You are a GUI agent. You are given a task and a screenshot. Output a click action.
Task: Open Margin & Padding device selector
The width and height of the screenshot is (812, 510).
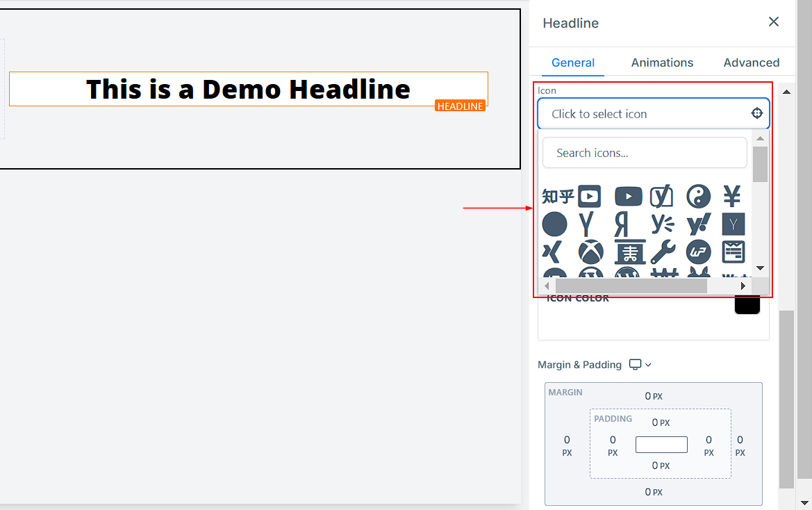(x=640, y=365)
